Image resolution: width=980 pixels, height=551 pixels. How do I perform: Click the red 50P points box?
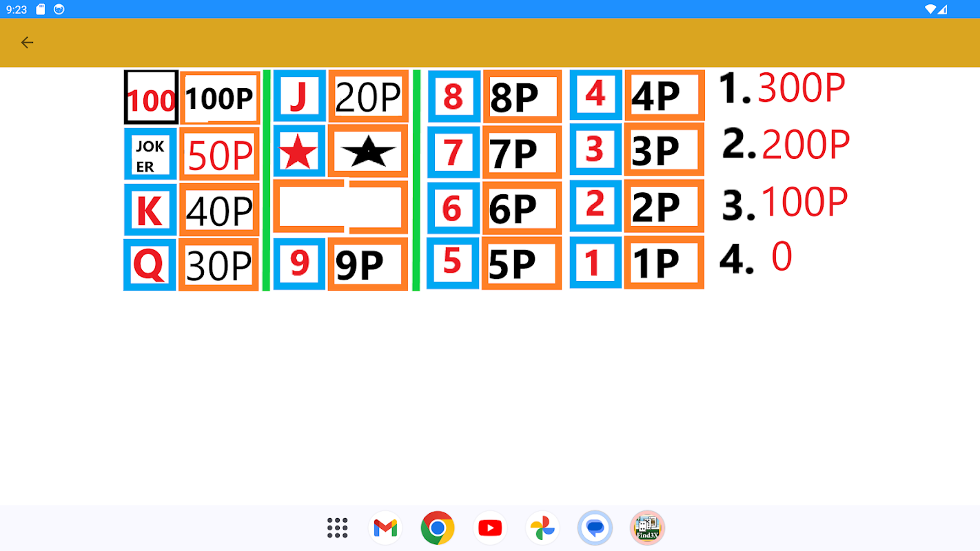[x=220, y=154]
